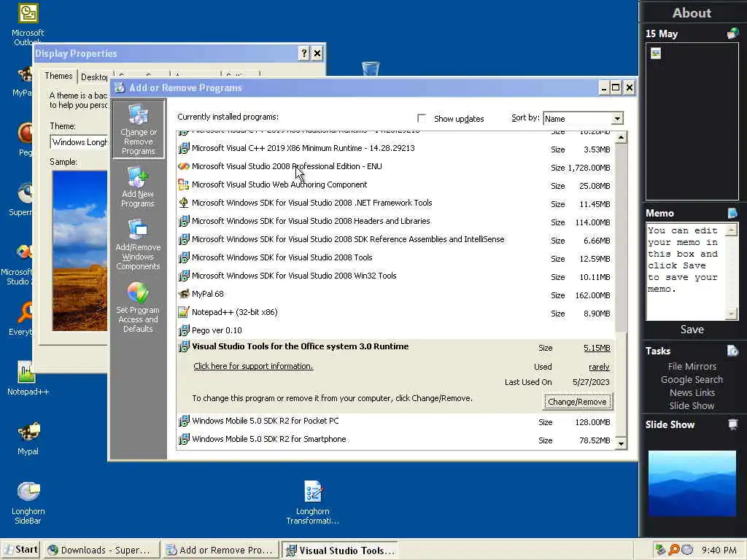The image size is (747, 560).
Task: Select SDK Reference Assemblies and IntelliSense row
Action: coord(395,239)
